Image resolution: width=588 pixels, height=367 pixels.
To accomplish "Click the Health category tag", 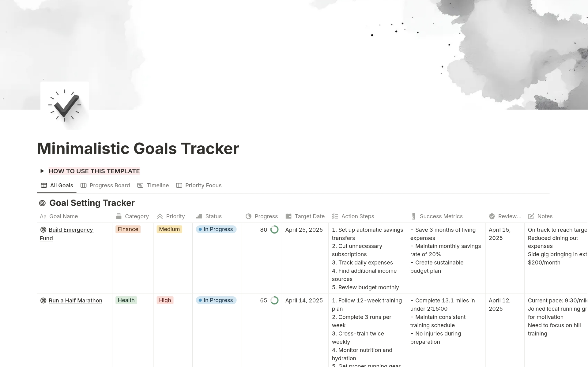I will pos(126,300).
